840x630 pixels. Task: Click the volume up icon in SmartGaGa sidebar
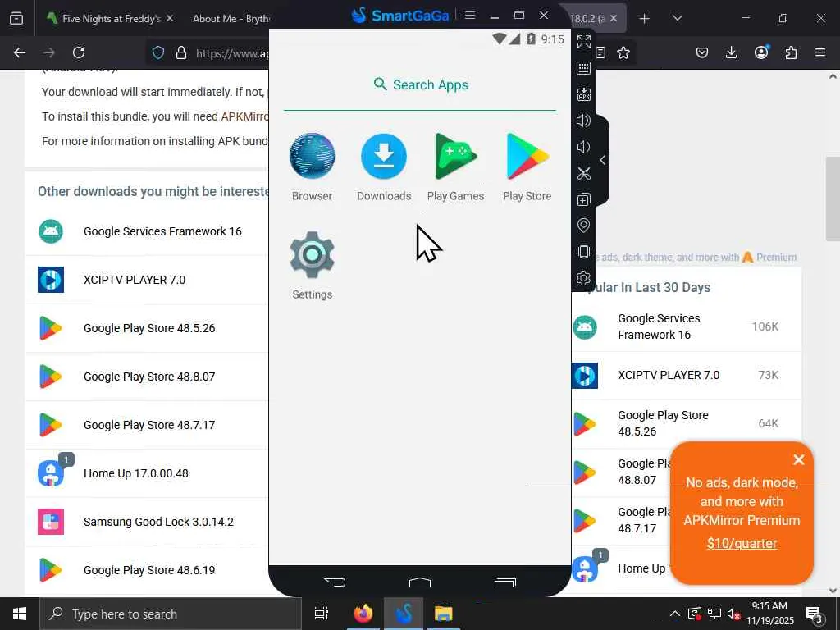click(584, 121)
